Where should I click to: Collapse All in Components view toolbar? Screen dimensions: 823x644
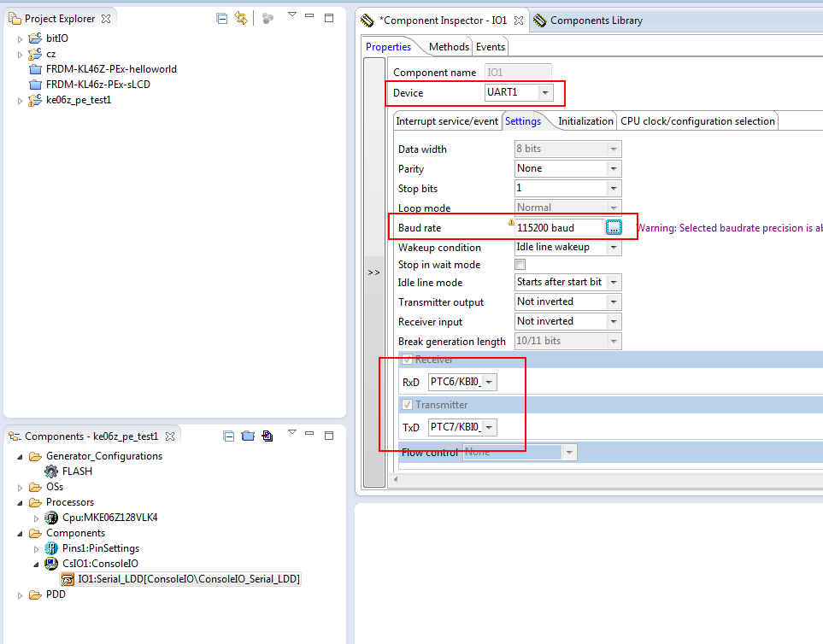(x=228, y=436)
